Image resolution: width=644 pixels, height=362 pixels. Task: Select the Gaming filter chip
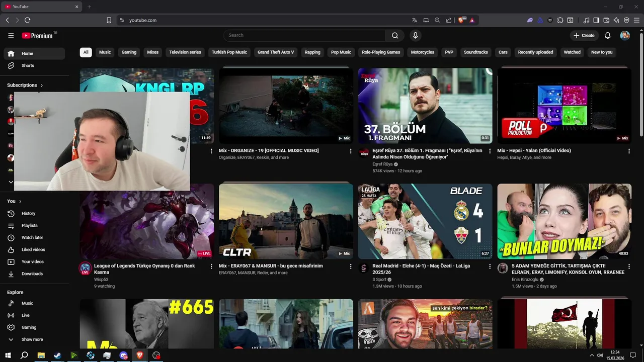129,52
